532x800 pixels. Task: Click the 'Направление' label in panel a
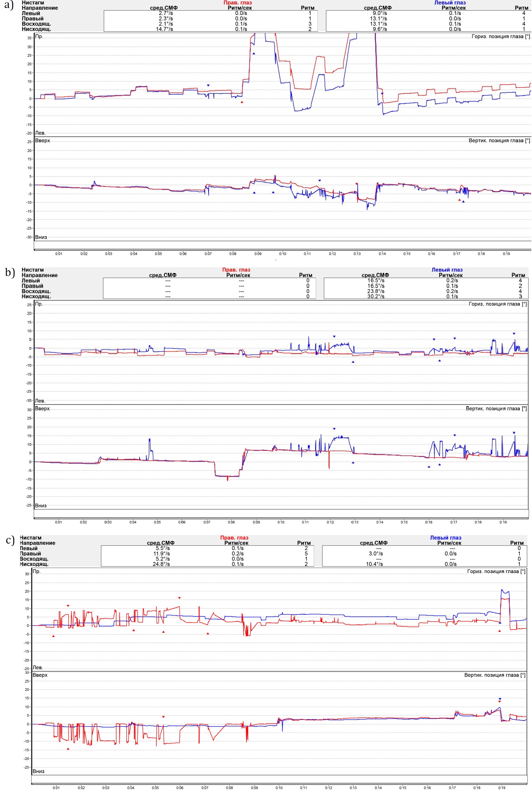click(x=40, y=8)
